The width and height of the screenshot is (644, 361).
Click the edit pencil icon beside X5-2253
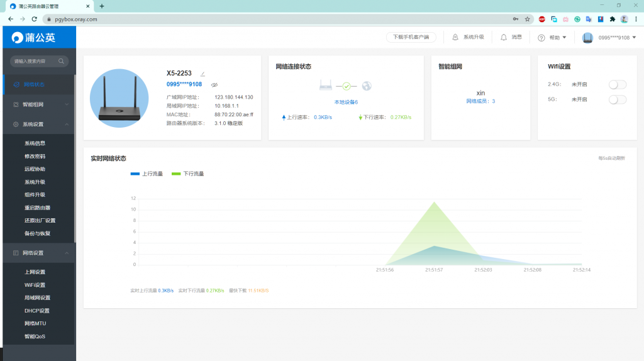203,74
